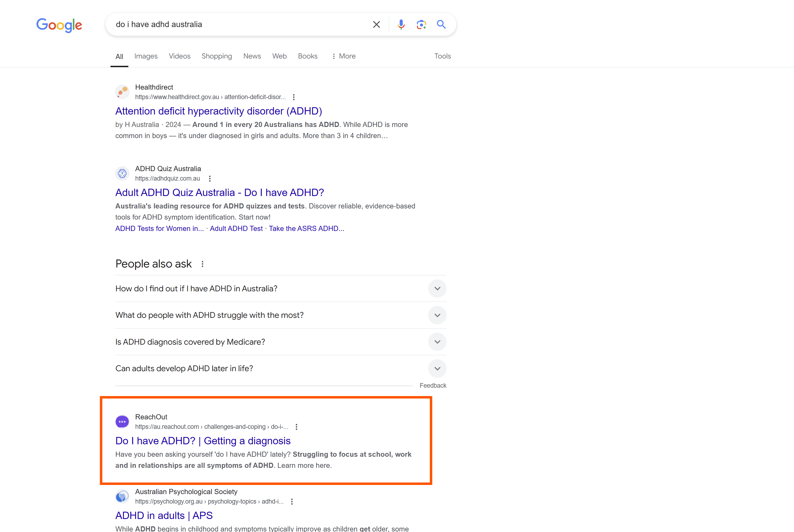Open Google Lens image search icon
This screenshot has width=794, height=532.
pyautogui.click(x=421, y=24)
